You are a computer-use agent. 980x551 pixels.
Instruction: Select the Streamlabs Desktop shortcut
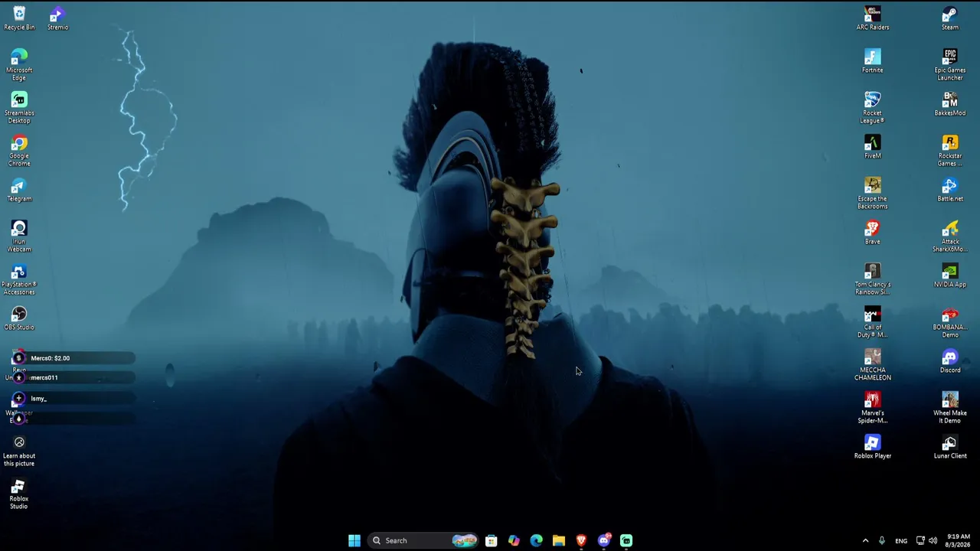(19, 108)
